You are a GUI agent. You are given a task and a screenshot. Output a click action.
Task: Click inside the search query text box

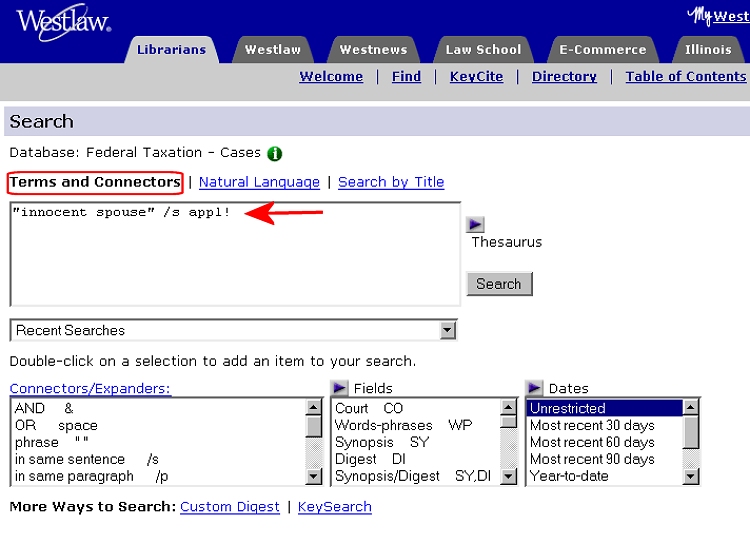pos(235,254)
